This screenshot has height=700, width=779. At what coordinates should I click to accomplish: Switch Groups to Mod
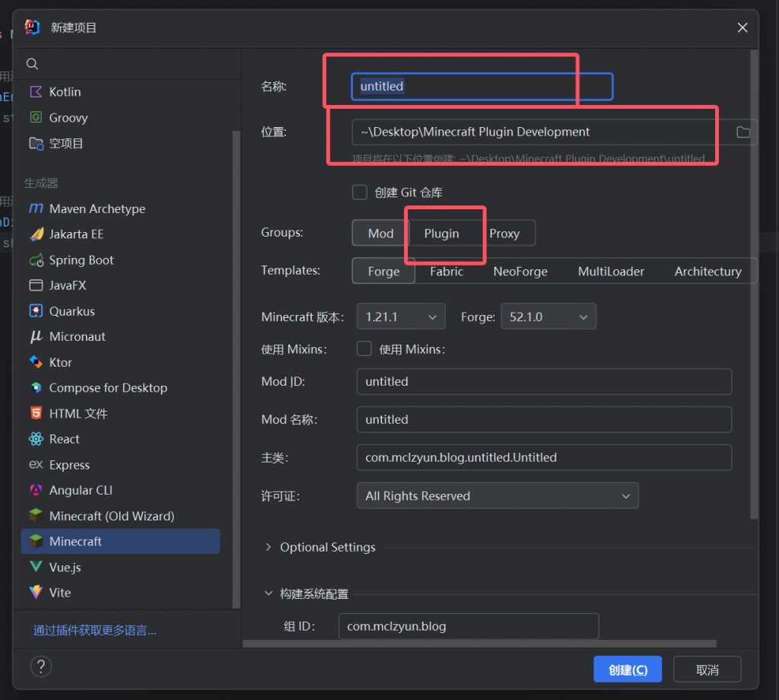pos(380,233)
